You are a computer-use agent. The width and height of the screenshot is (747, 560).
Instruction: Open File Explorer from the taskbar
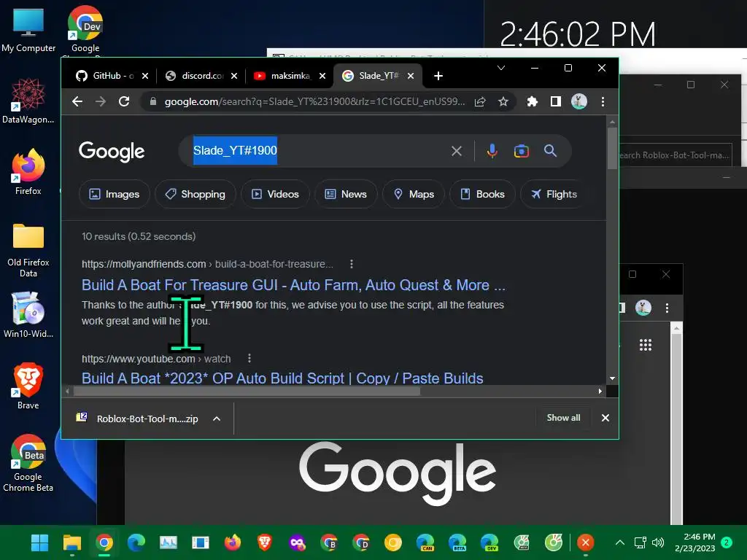coord(72,542)
